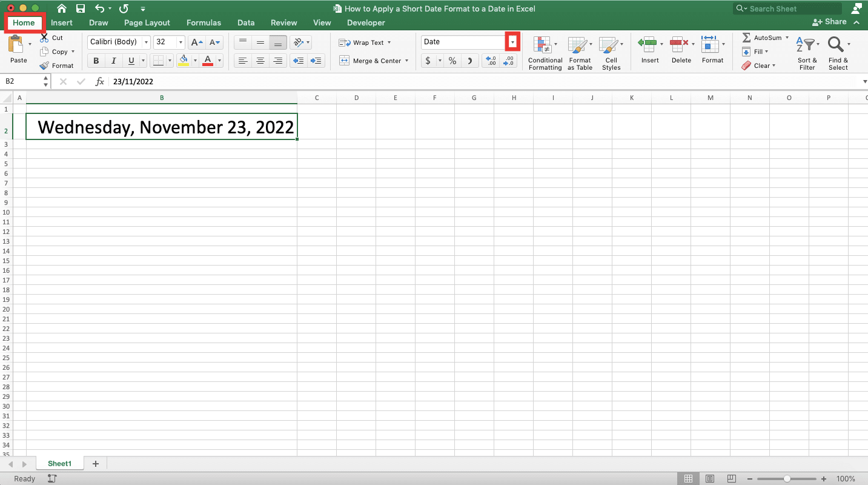This screenshot has height=485, width=868.
Task: Click in the Search Sheet field
Action: [787, 8]
